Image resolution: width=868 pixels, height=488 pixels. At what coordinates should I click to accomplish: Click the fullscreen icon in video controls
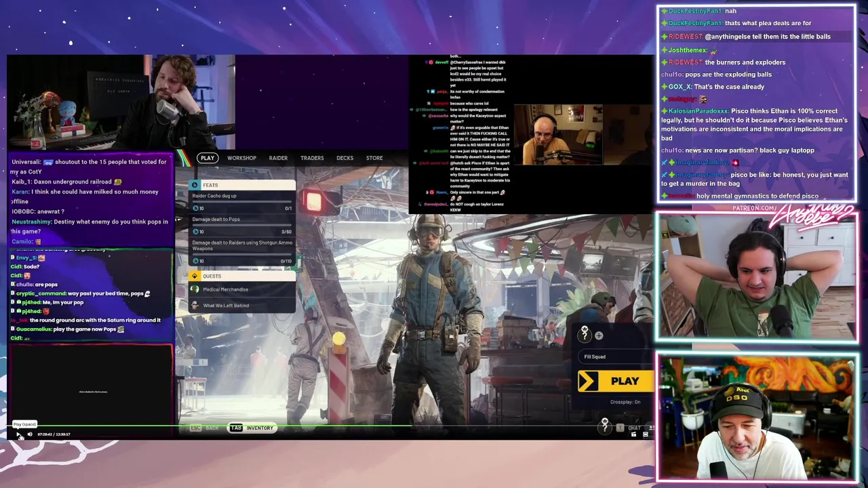646,434
